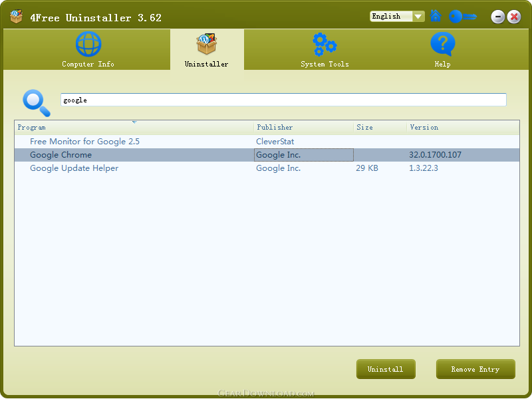Click the 4Free Uninstaller box logo icon

pyautogui.click(x=16, y=17)
